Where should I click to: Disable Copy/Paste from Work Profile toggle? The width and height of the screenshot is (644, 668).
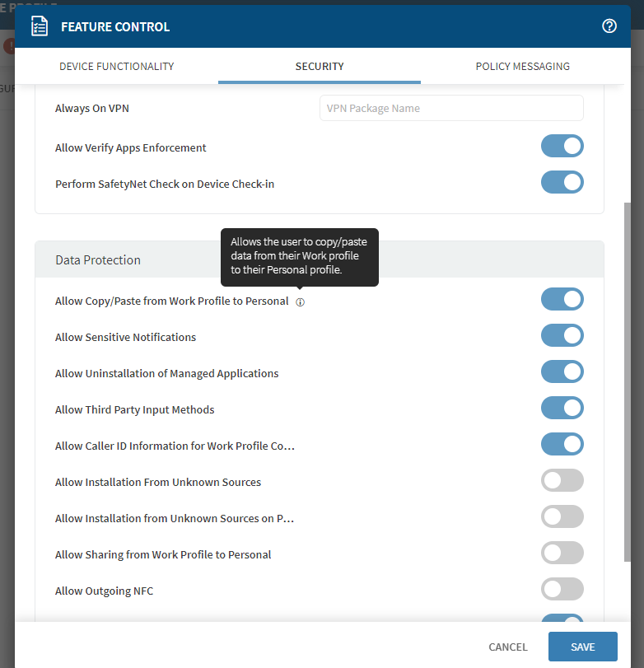click(x=562, y=300)
